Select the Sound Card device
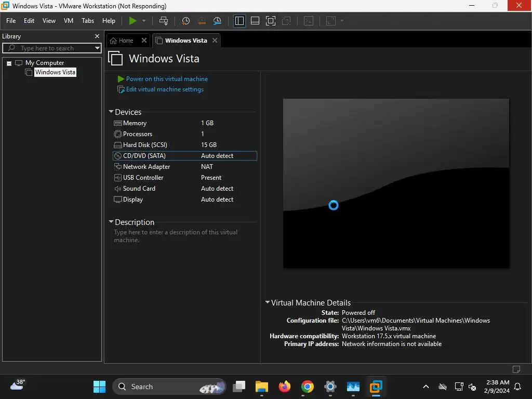The width and height of the screenshot is (532, 399). [x=184, y=188]
